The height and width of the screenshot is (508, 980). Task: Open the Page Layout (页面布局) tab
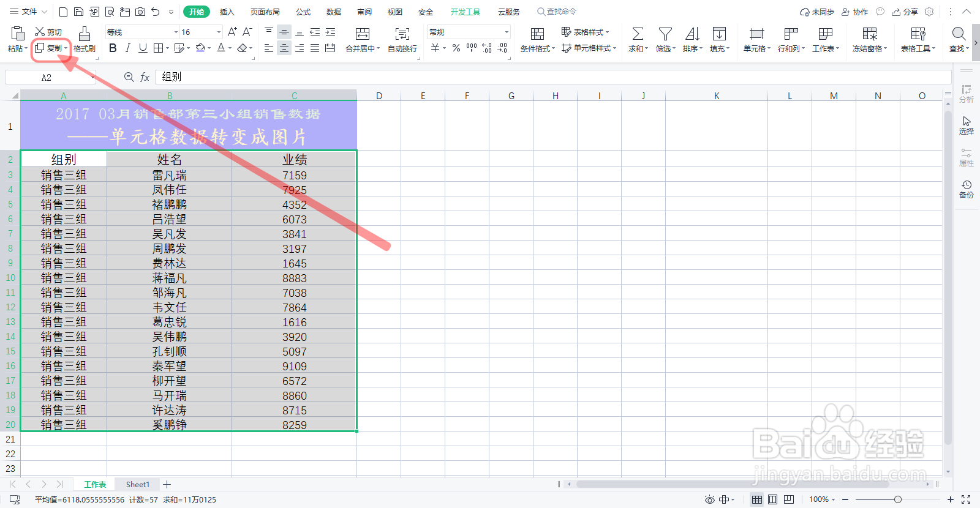point(265,12)
